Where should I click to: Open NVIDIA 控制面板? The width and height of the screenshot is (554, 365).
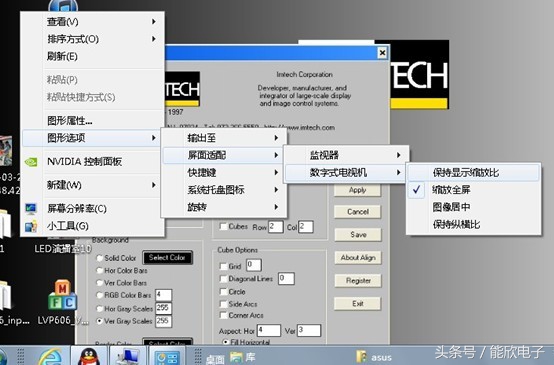pos(93,162)
